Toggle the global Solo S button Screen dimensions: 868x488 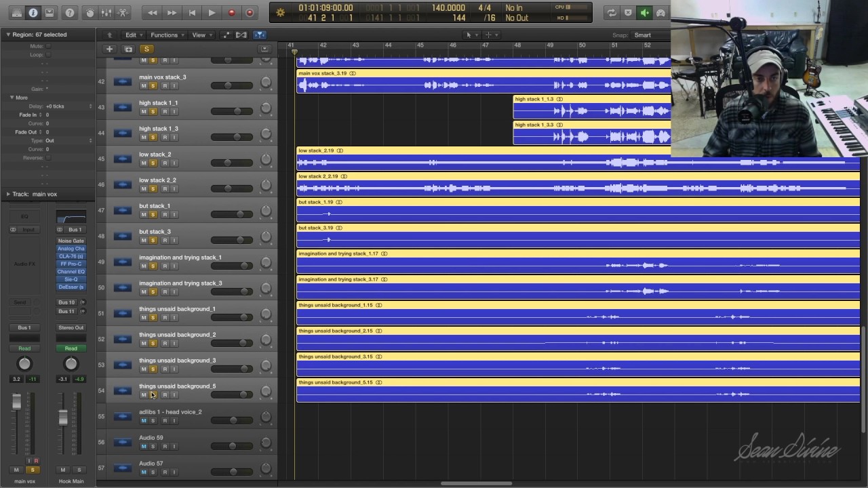pos(146,49)
